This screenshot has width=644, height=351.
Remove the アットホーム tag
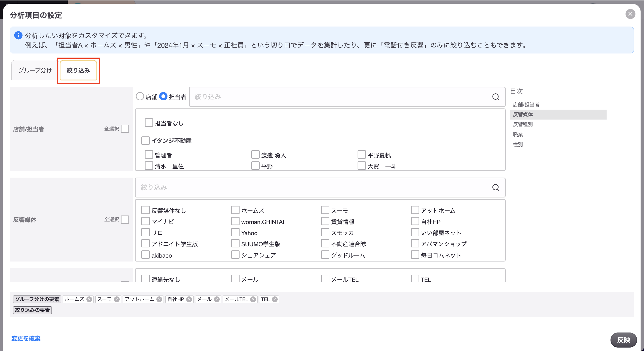159,299
